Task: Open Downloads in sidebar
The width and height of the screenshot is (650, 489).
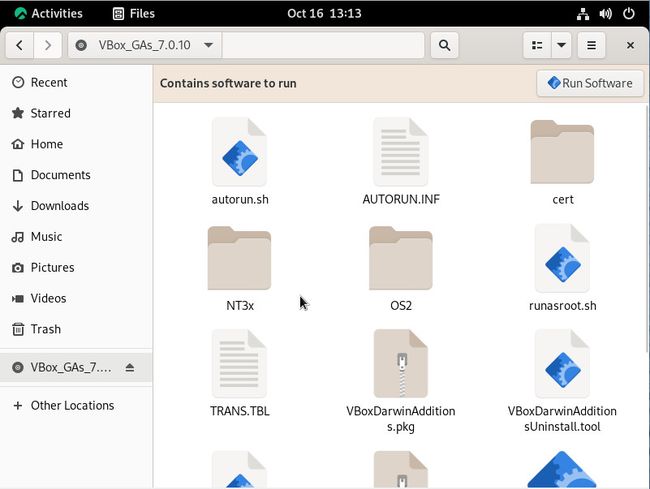Action: (x=76, y=206)
